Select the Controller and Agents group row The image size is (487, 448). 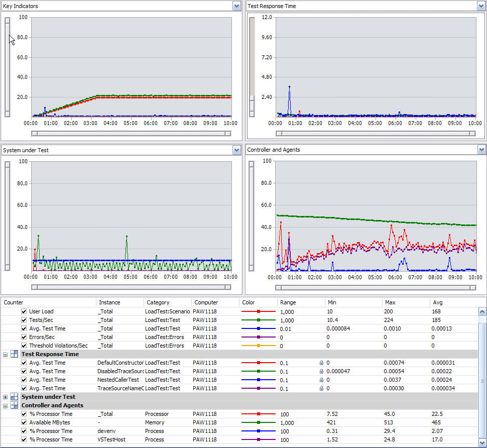pyautogui.click(x=239, y=405)
